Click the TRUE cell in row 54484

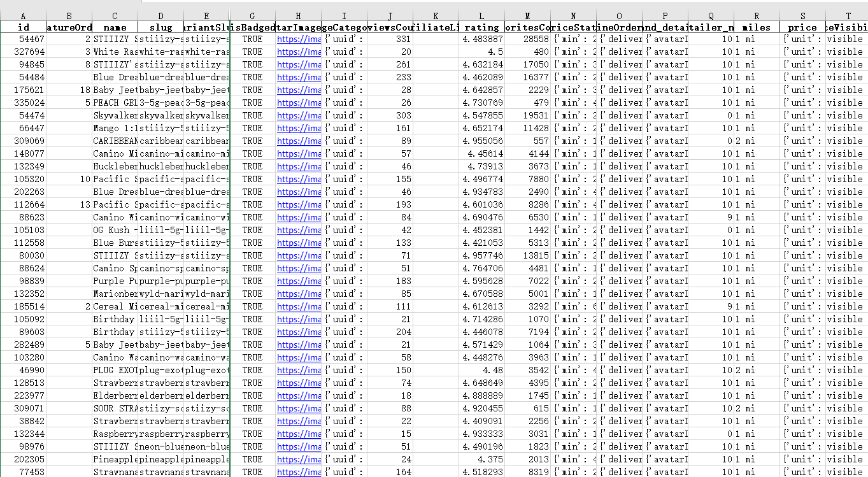coord(253,77)
